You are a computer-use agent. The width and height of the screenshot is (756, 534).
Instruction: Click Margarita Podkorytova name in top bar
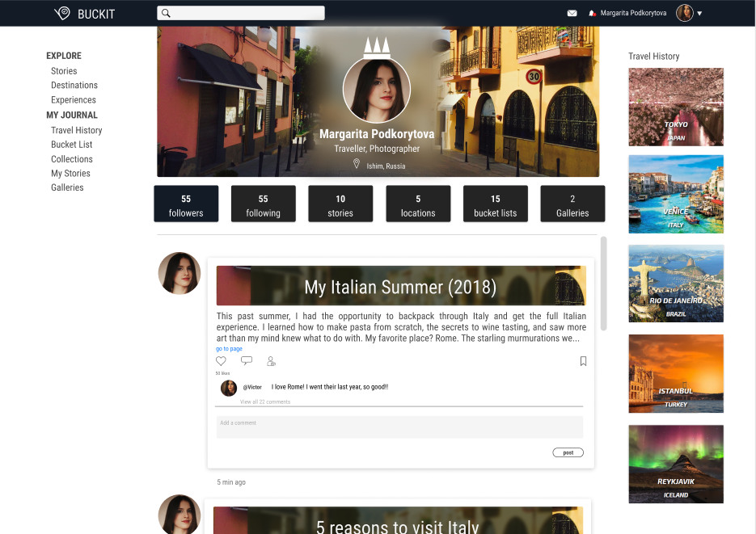(x=633, y=13)
